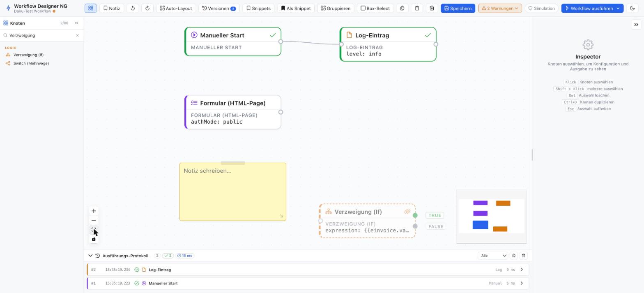Run Auto-Layout on the canvas
Image resolution: width=644 pixels, height=293 pixels.
(176, 8)
